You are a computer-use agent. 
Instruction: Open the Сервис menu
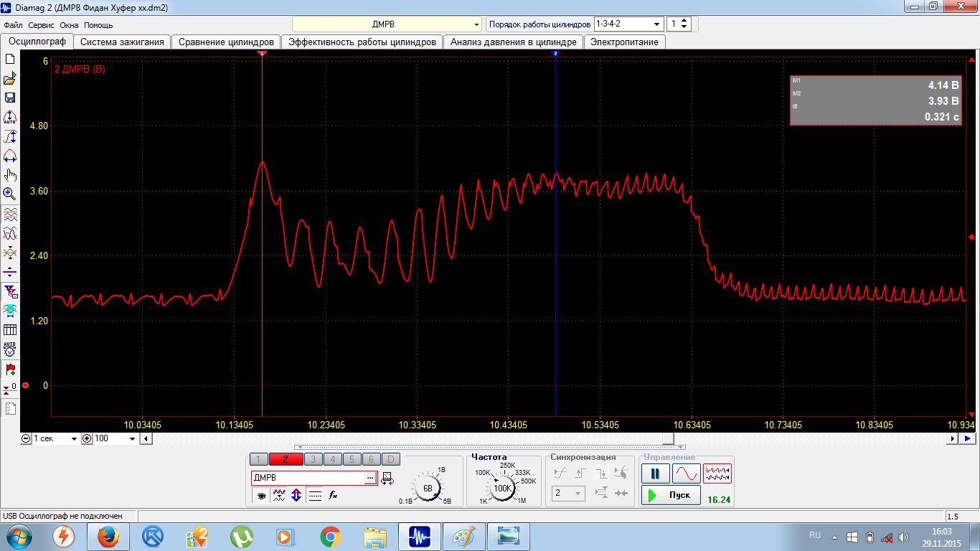42,25
